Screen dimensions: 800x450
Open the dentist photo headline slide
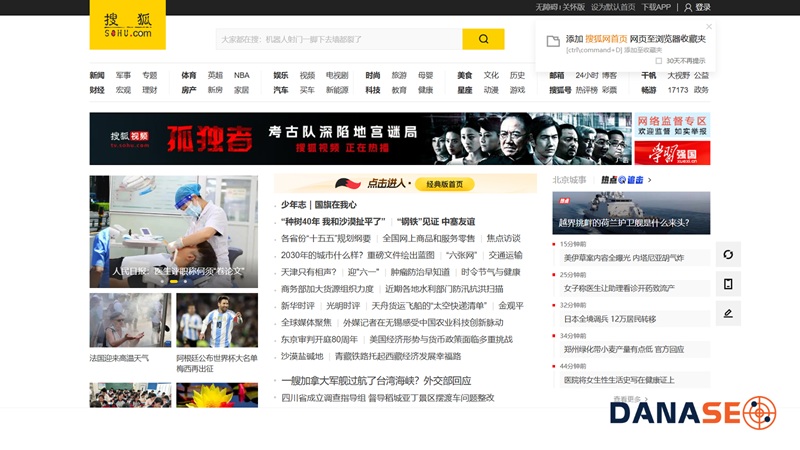point(173,232)
